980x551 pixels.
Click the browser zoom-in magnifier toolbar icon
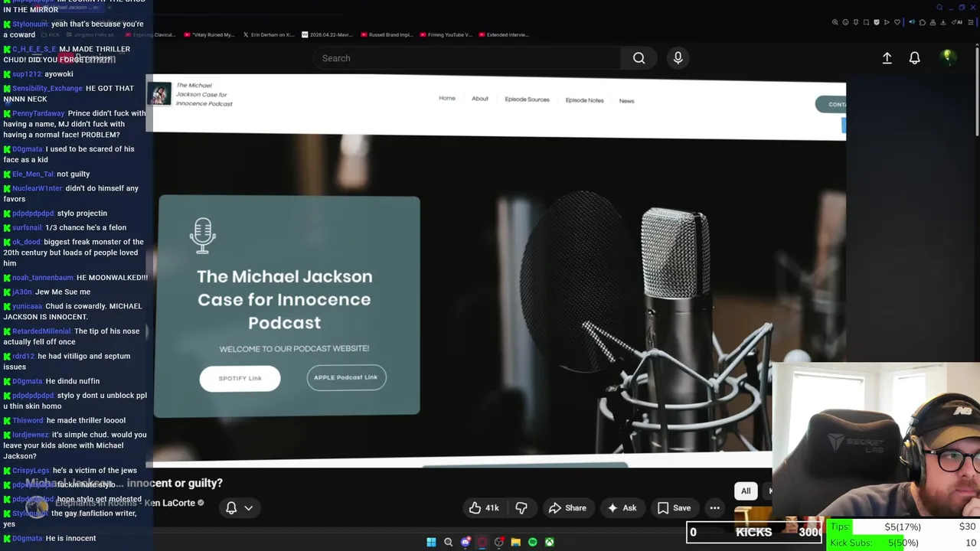[835, 22]
